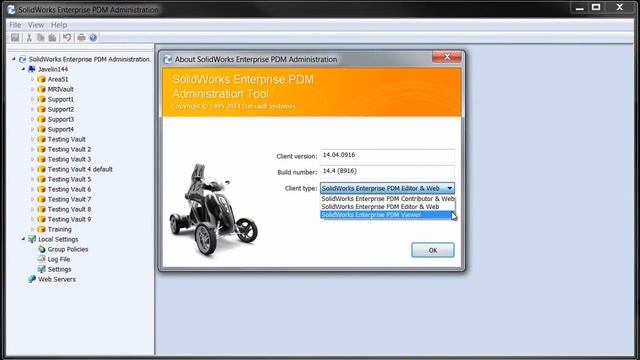Image resolution: width=640 pixels, height=360 pixels.
Task: Click the Help question mark toolbar icon
Action: 93,38
